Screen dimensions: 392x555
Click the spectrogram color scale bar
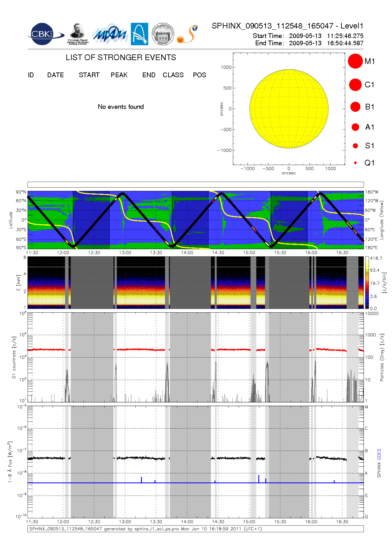[367, 283]
